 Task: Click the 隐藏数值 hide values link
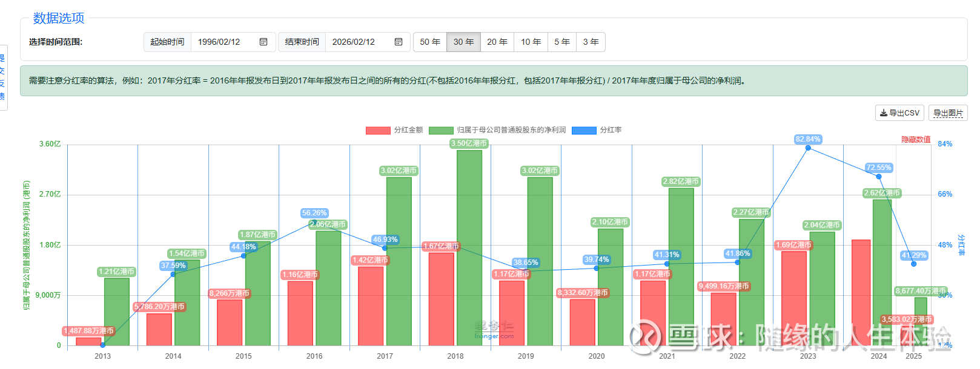pos(916,140)
